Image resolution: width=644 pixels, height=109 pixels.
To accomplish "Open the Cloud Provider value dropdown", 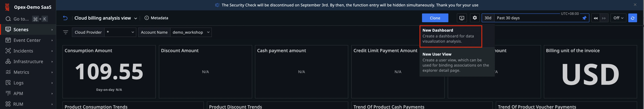I will pyautogui.click(x=120, y=32).
